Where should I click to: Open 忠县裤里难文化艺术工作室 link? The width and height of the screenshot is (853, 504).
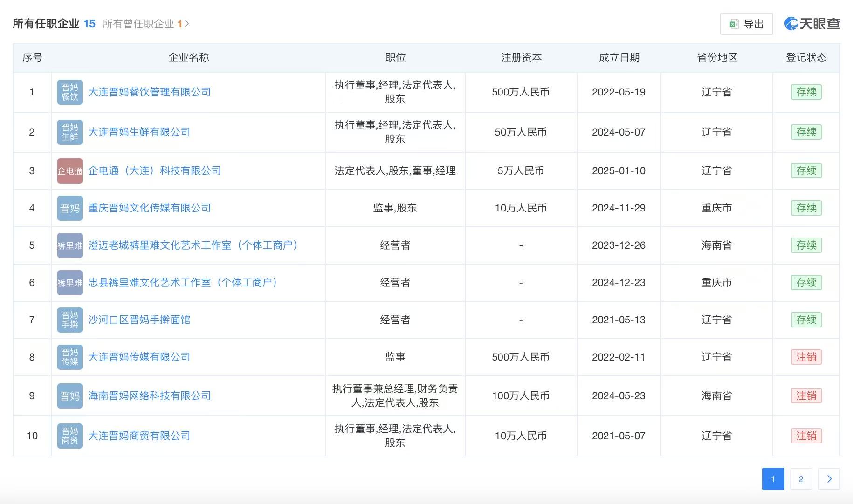pos(185,283)
